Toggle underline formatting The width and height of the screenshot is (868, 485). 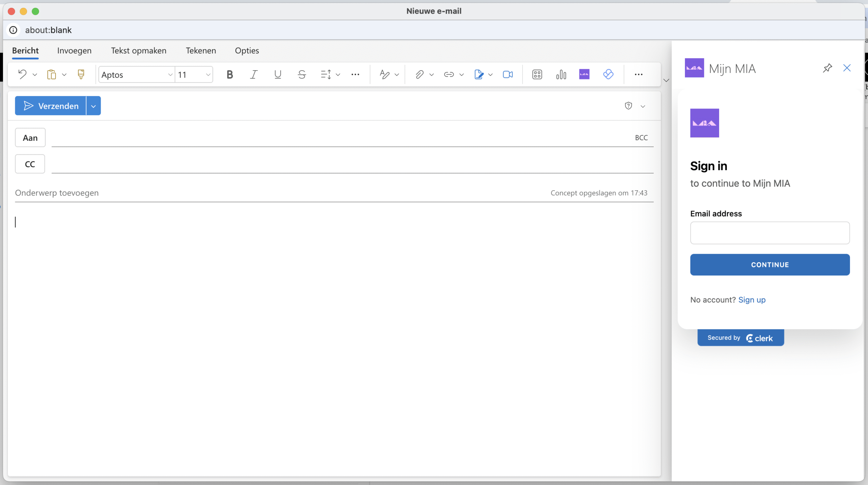pyautogui.click(x=278, y=74)
